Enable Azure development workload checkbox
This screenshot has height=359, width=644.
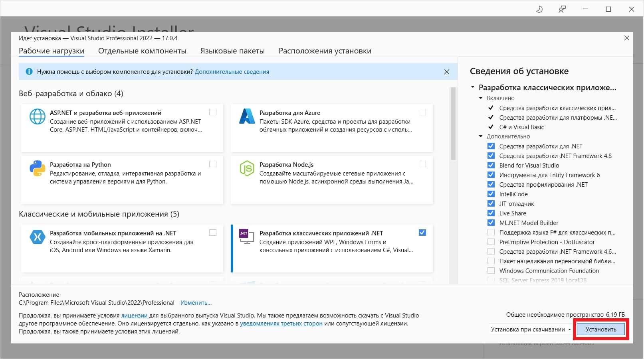pyautogui.click(x=422, y=112)
